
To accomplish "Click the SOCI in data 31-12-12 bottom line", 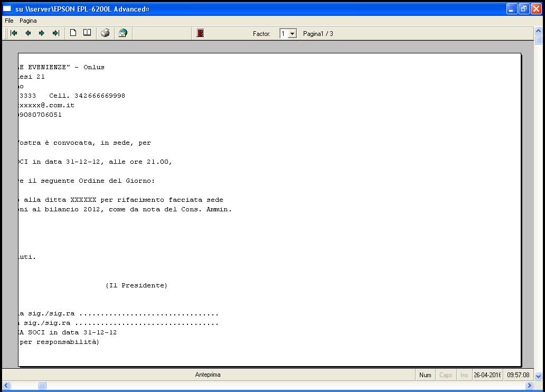I will (x=68, y=332).
